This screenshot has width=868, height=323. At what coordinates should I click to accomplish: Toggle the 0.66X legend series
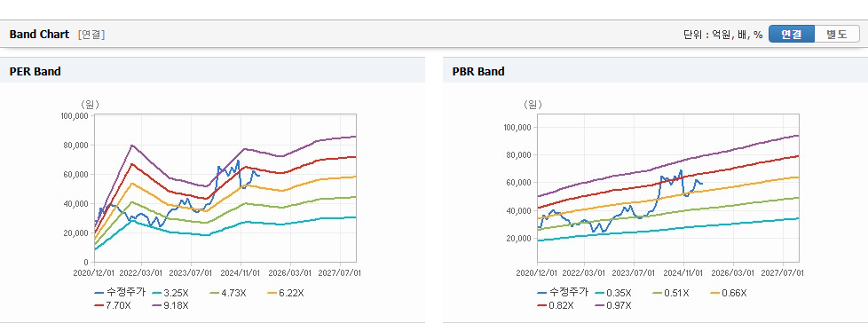click(728, 293)
